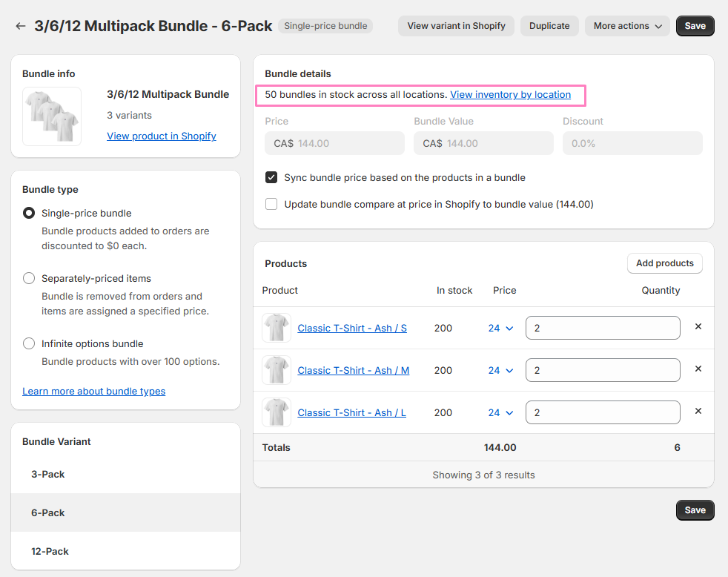Switch to the 3-Pack bundle variant
The image size is (728, 577).
click(x=48, y=475)
